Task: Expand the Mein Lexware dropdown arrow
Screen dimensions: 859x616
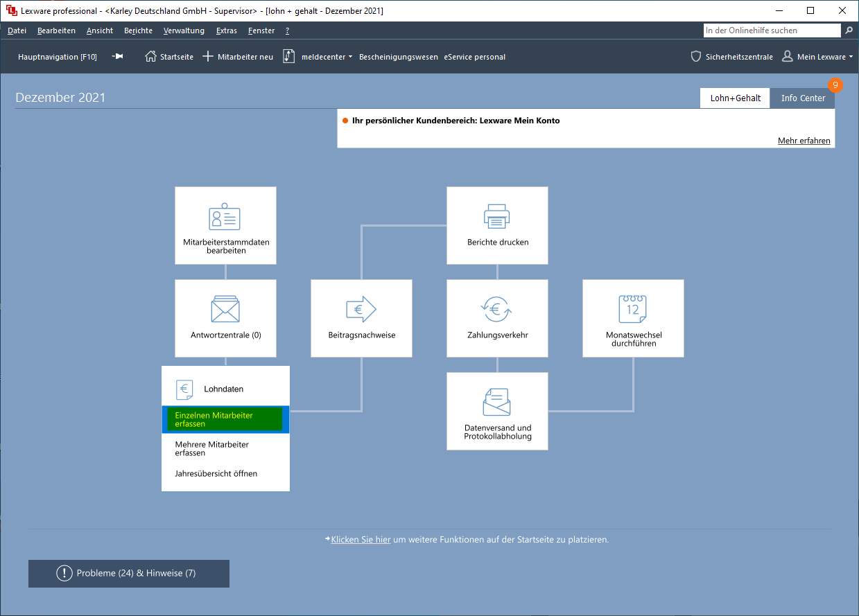Action: tap(851, 57)
